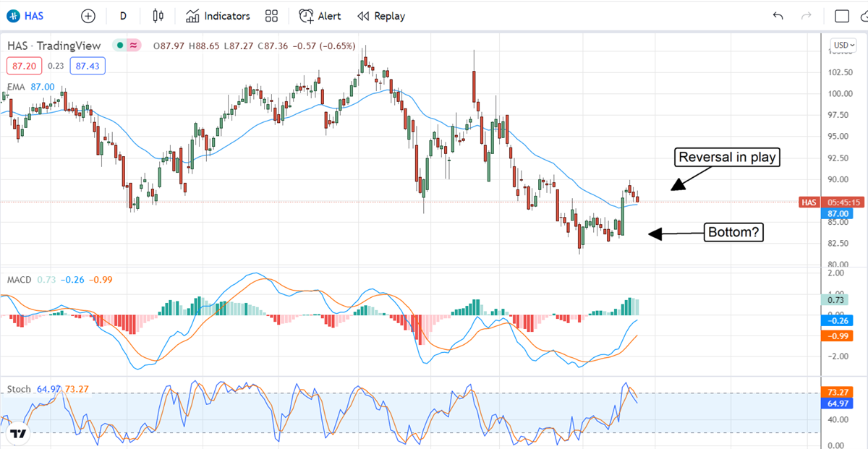Expand the MACD indicator legend
868x449 pixels.
tap(19, 279)
